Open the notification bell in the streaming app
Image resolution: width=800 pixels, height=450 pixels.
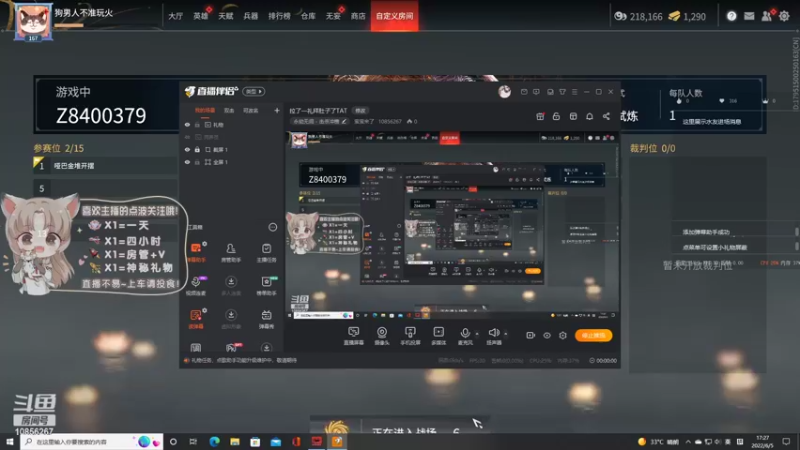pyautogui.click(x=589, y=116)
